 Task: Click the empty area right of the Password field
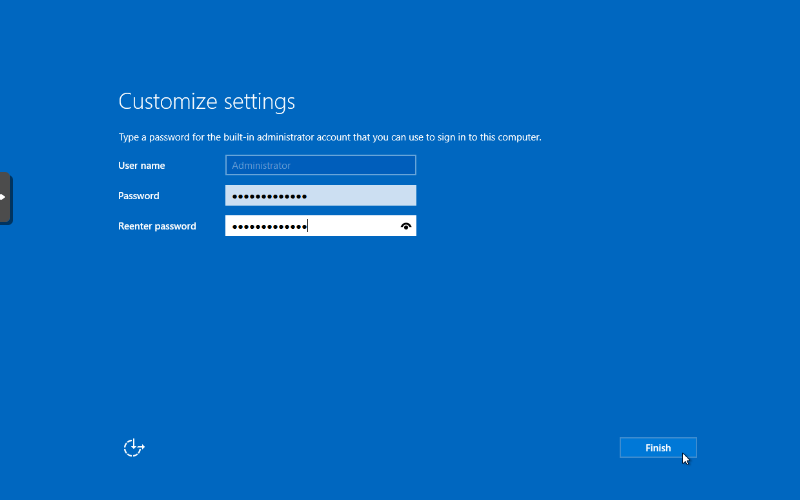pos(520,196)
